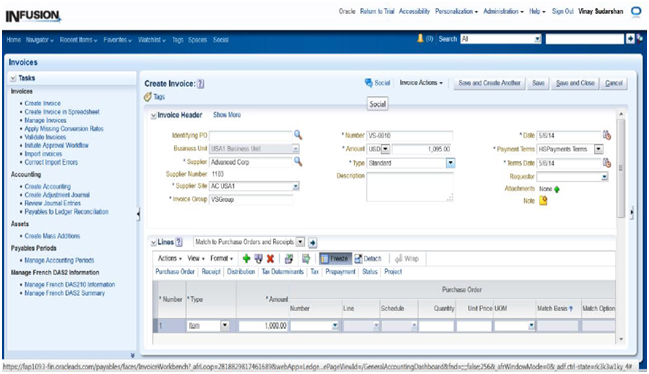Image resolution: width=649 pixels, height=374 pixels.
Task: Open the Navigator menu
Action: (40, 40)
